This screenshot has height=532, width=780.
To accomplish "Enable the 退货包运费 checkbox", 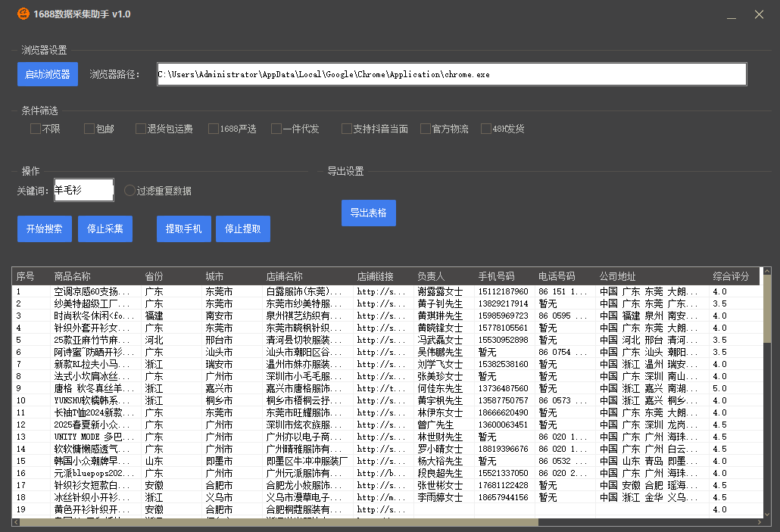I will (139, 128).
